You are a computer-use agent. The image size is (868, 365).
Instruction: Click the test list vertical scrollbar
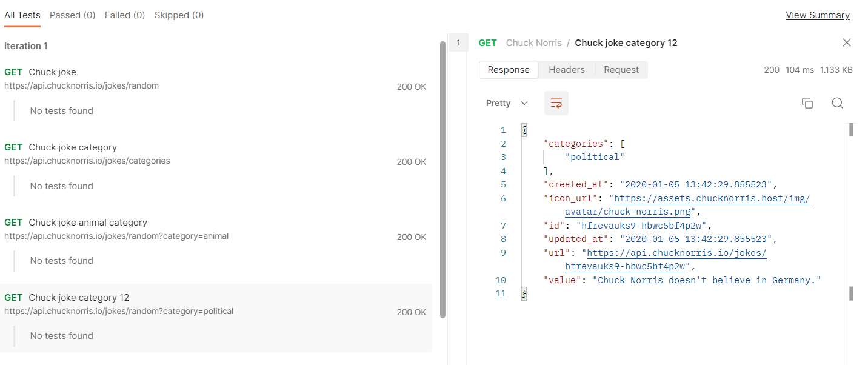442,179
